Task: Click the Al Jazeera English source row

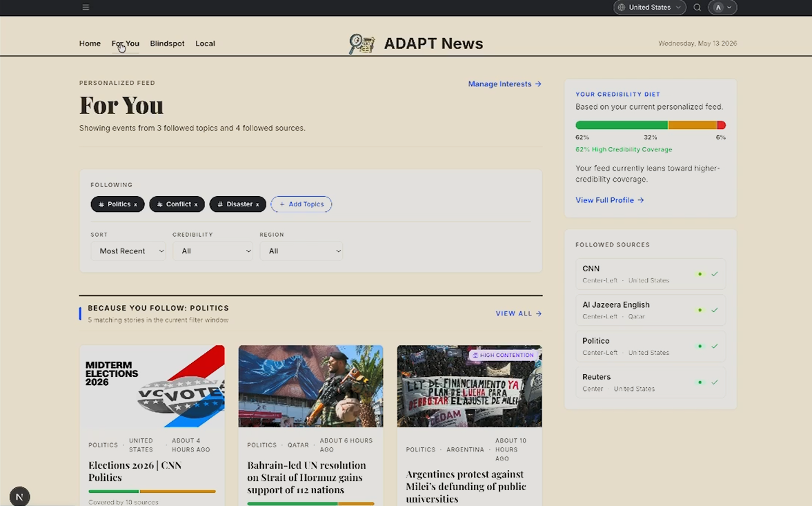Action: tap(651, 310)
